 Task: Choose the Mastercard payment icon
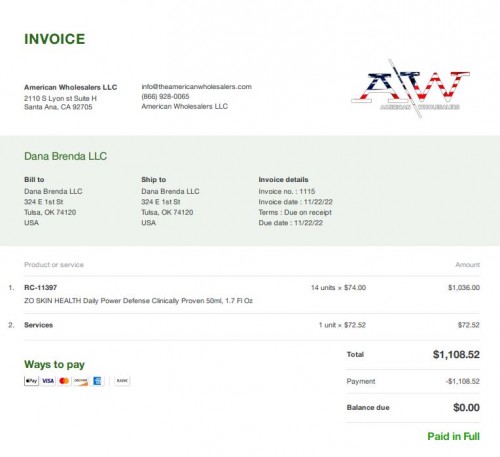pos(64,381)
